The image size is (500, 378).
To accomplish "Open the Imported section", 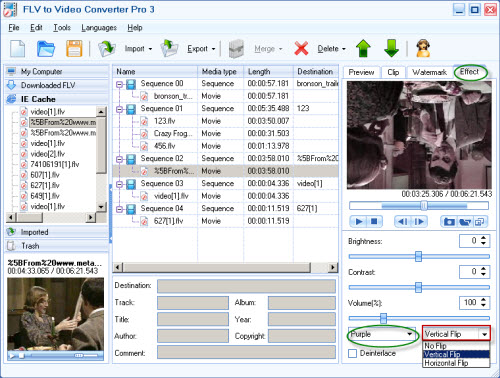I will [x=57, y=232].
